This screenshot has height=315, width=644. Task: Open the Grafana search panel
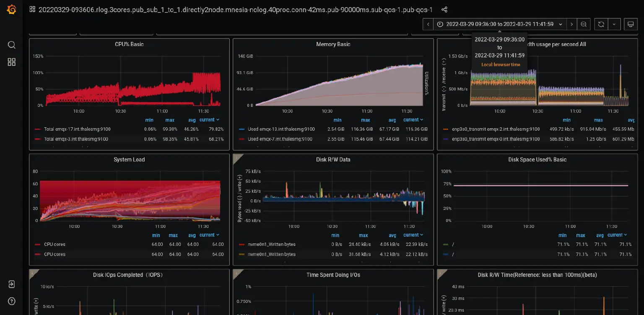click(11, 45)
